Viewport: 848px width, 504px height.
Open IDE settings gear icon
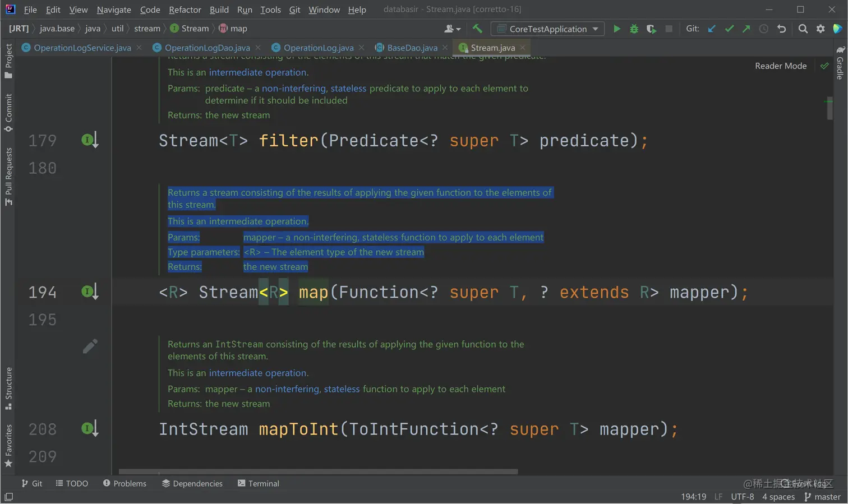coord(821,29)
